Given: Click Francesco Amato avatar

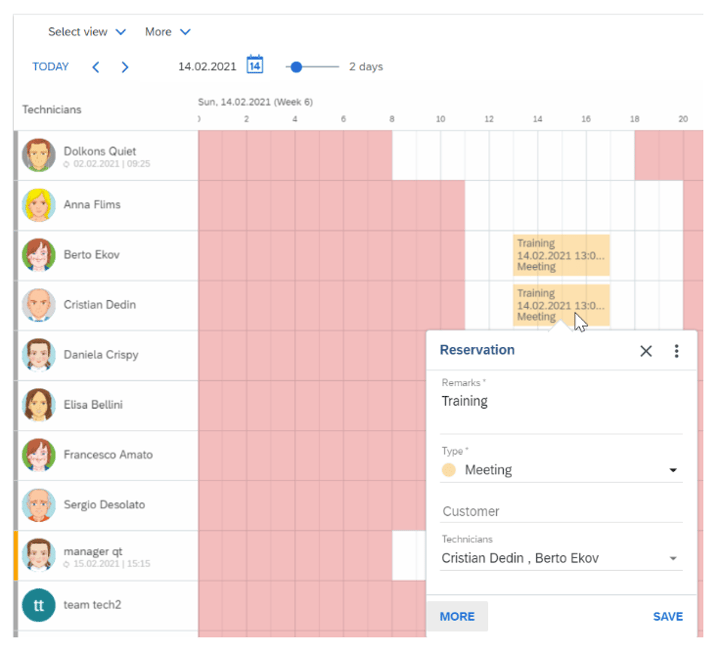Looking at the screenshot, I should point(39,455).
